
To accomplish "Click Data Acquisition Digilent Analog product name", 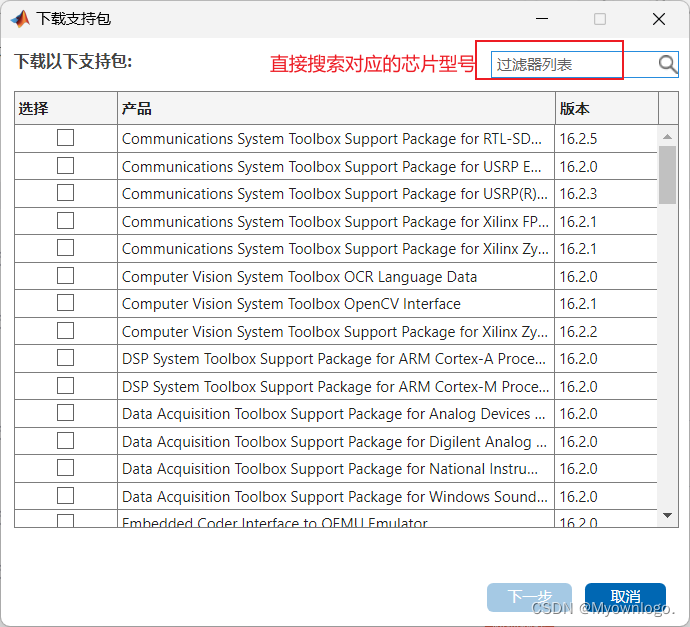I will pyautogui.click(x=334, y=442).
